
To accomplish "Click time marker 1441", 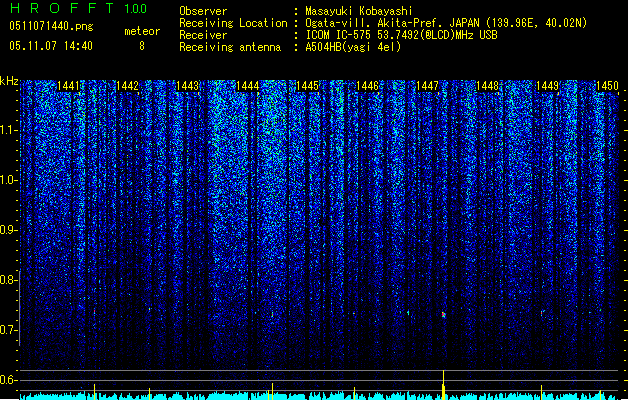I will coord(68,86).
